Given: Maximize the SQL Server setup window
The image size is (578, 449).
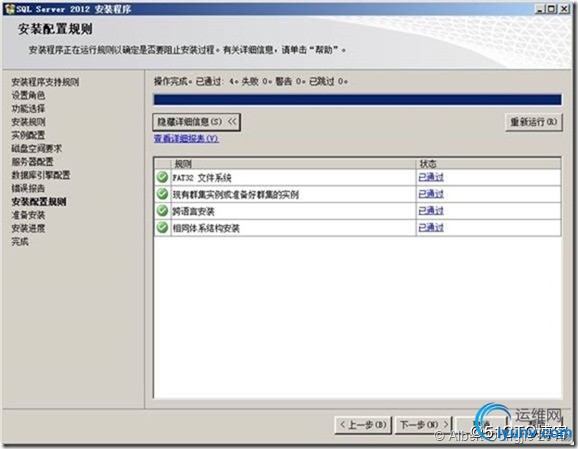Looking at the screenshot, I should click(x=551, y=9).
